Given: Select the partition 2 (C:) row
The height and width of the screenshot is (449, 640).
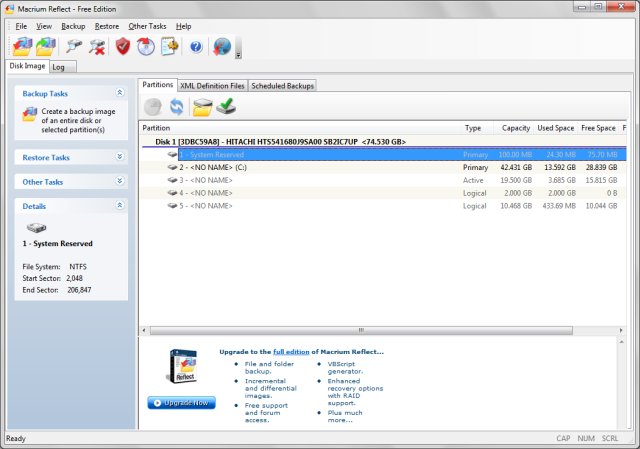Looking at the screenshot, I should point(300,168).
